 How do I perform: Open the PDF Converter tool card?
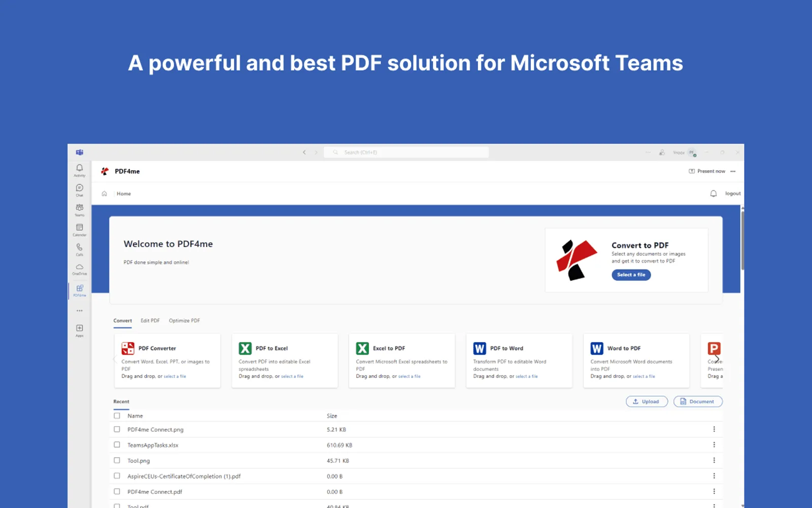coord(167,361)
